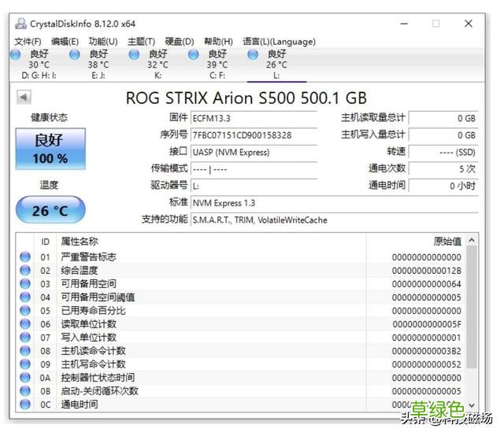Screen dimensions: 504x436
Task: Click the status orb for the 26 °C disk
Action: (253, 54)
